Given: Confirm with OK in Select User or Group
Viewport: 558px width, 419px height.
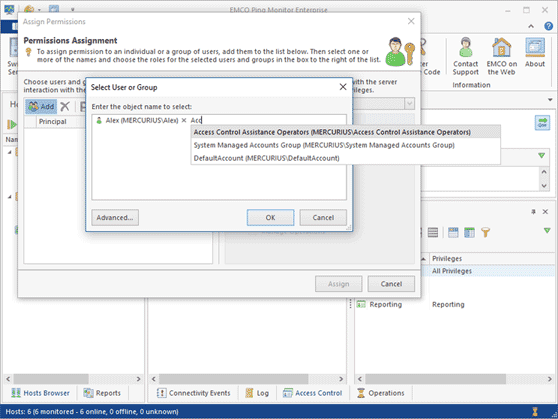Looking at the screenshot, I should (x=270, y=218).
